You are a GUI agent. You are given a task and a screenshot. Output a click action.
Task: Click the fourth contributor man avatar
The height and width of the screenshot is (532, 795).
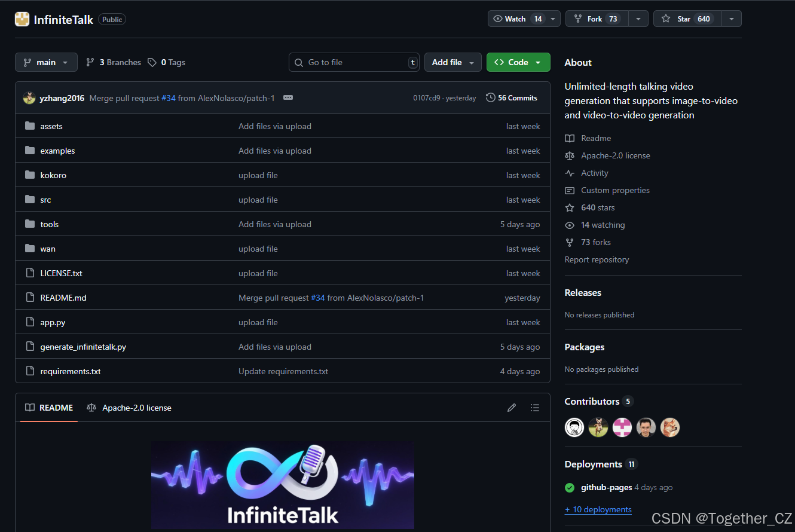[646, 427]
